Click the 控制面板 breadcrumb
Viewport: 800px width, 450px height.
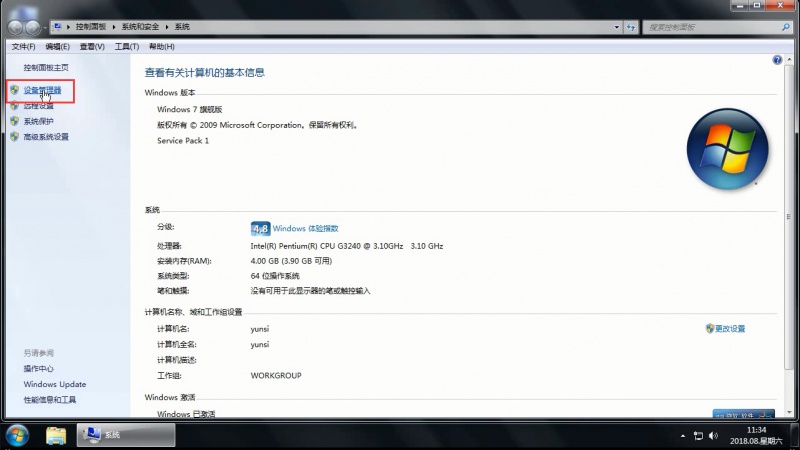tap(91, 27)
